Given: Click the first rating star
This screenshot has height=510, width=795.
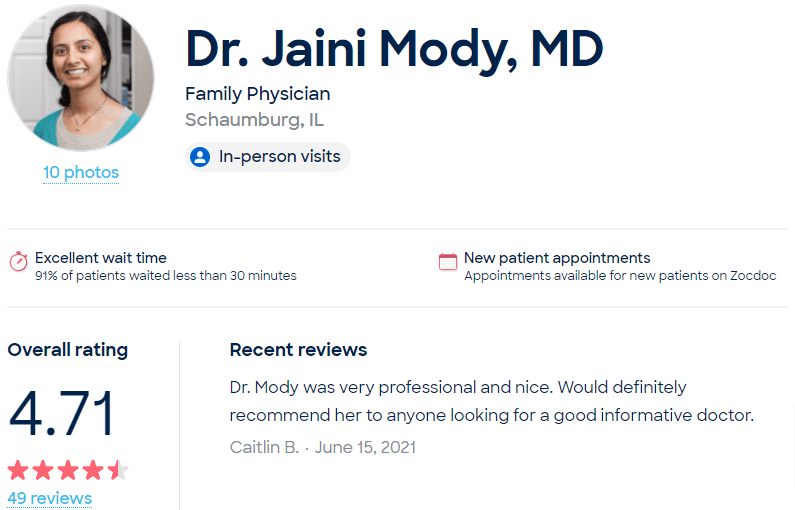Looking at the screenshot, I should (18, 470).
